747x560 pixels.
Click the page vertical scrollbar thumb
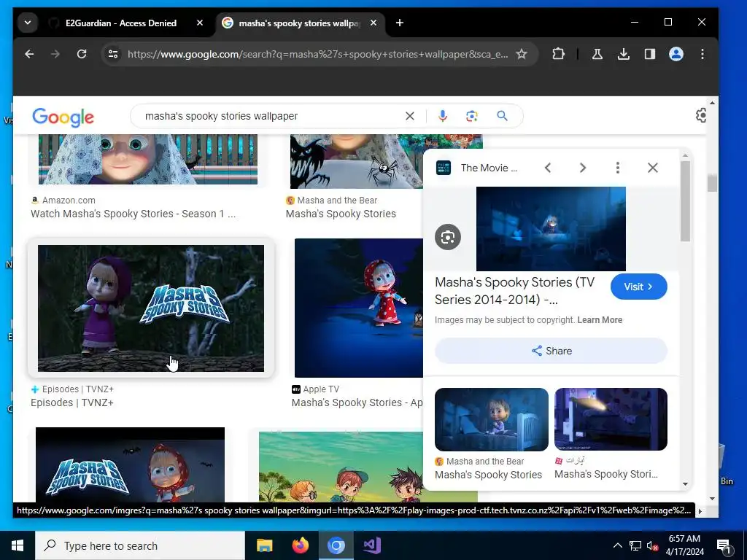pos(712,183)
